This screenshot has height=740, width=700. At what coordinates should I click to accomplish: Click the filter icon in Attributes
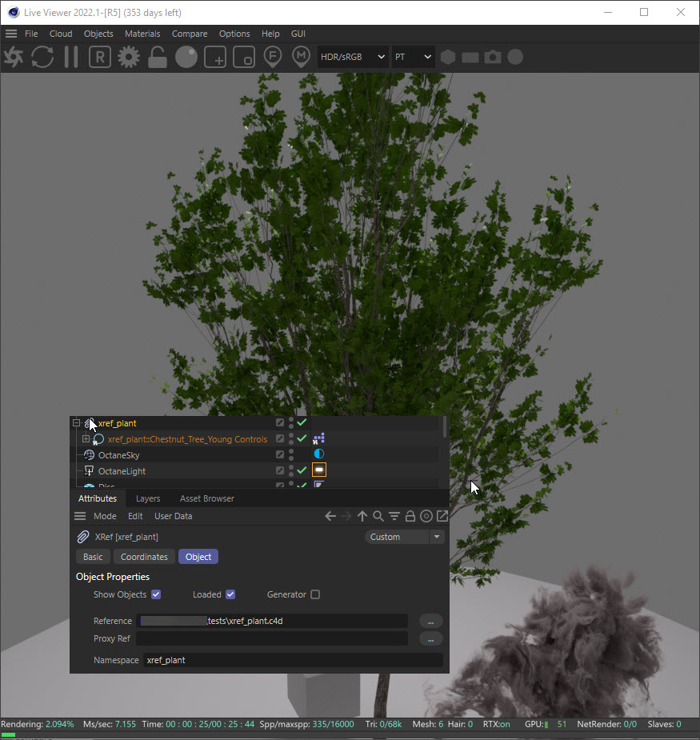coord(394,516)
